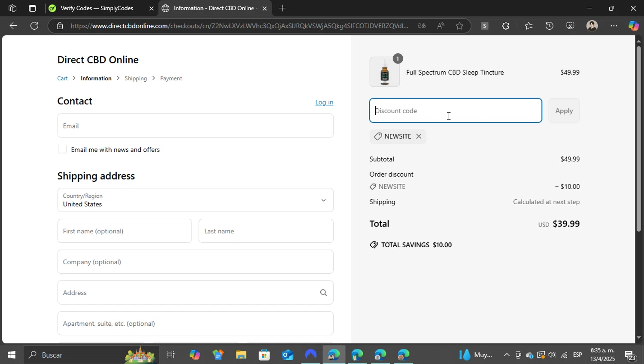Focus the First name (optional) field
Image resolution: width=644 pixels, height=364 pixels.
125,231
